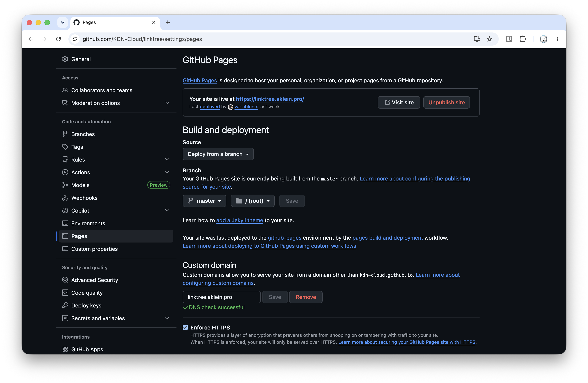Open the master branch selector dropdown
Viewport: 588px width, 383px height.
[204, 201]
